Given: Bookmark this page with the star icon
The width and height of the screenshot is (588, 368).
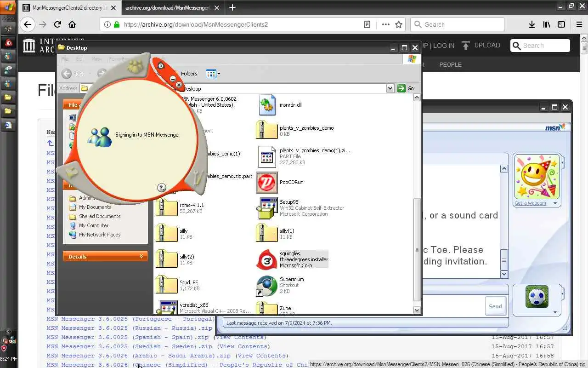Looking at the screenshot, I should coord(399,24).
